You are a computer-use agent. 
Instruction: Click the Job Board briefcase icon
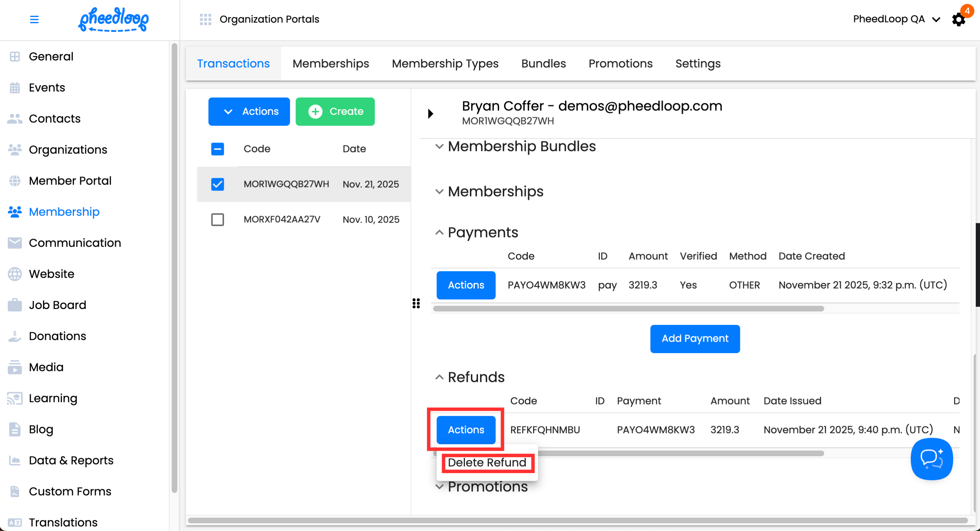coord(14,305)
